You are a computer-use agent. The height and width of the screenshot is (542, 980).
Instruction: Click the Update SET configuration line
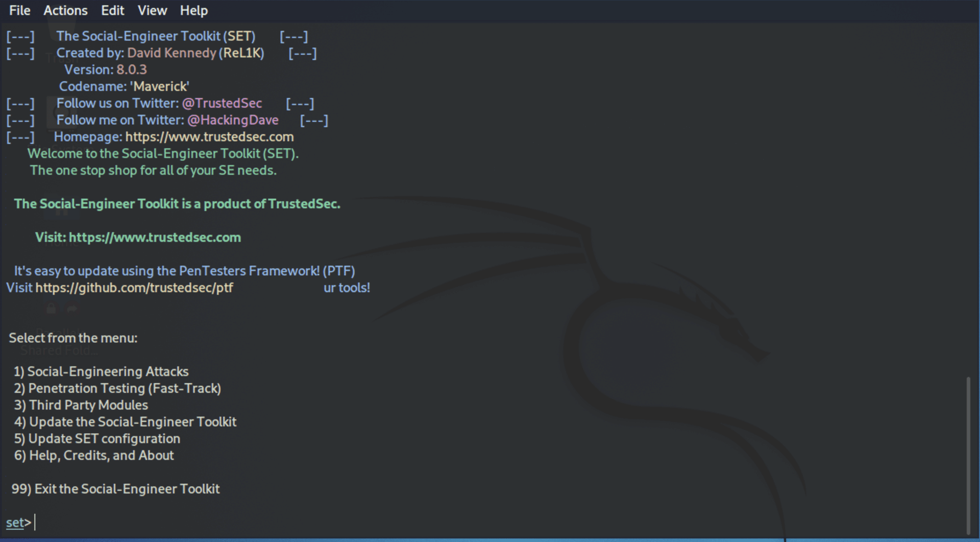[97, 439]
